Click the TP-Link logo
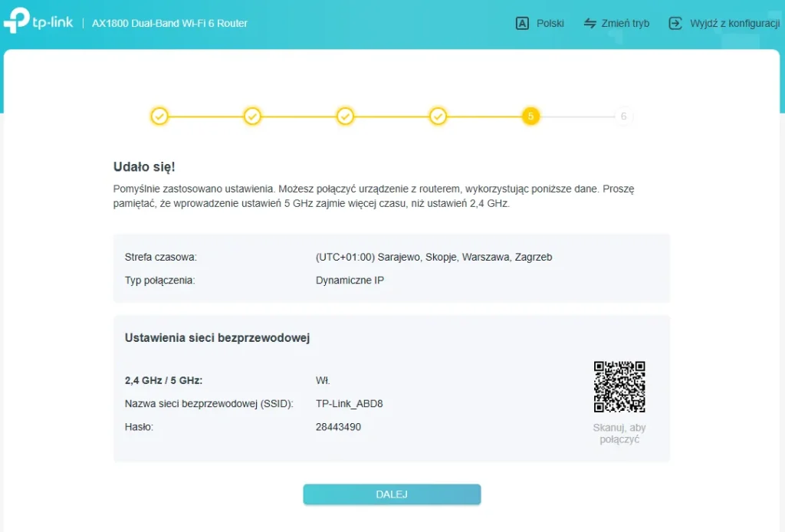Image resolution: width=785 pixels, height=532 pixels. click(x=38, y=21)
